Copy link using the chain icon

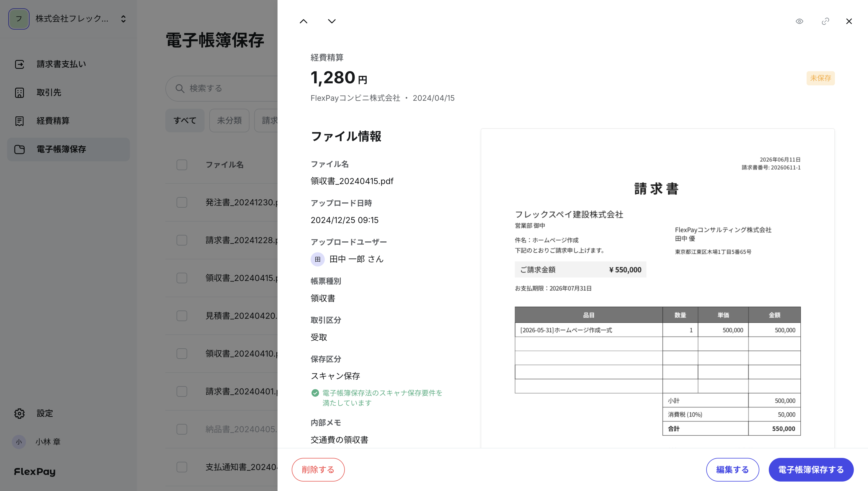825,21
